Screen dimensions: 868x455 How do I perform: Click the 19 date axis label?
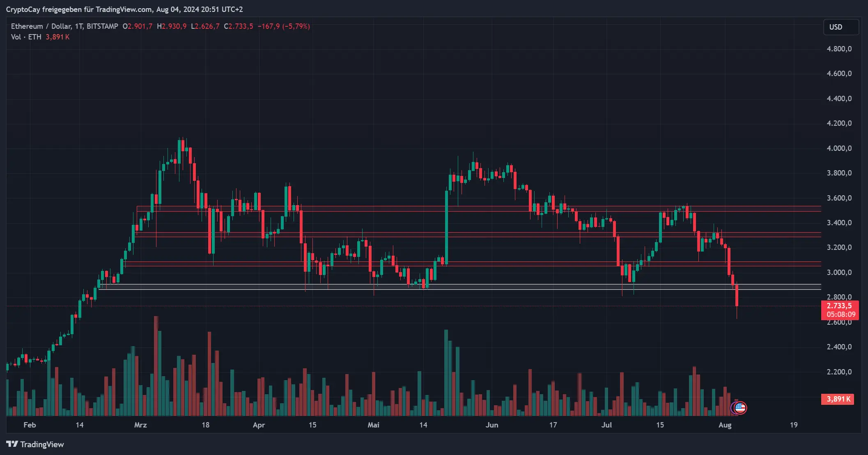794,425
